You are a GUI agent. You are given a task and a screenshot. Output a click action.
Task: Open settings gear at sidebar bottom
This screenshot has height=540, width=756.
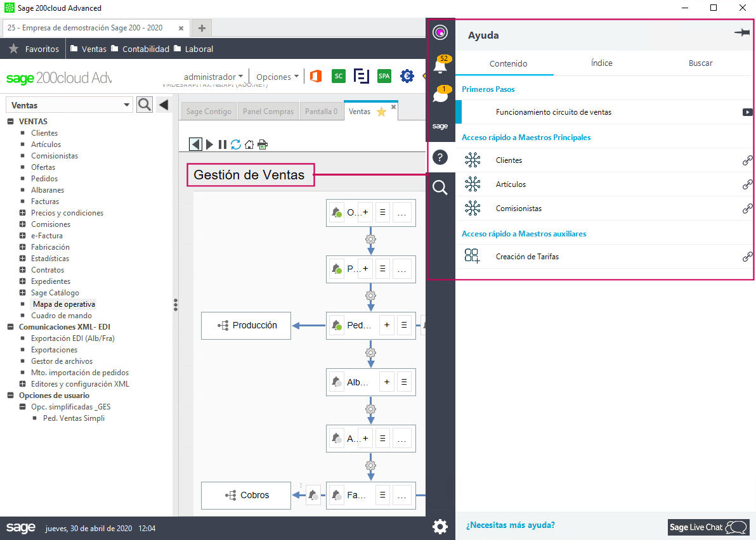(x=440, y=527)
